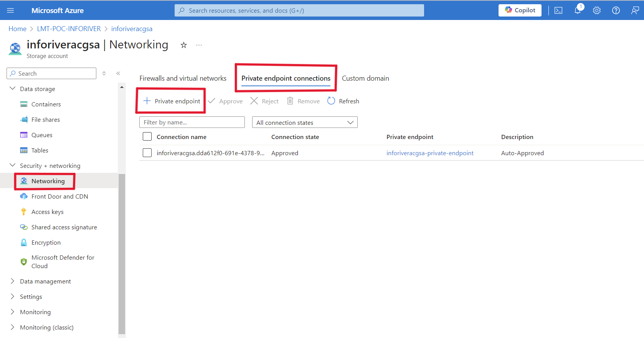The height and width of the screenshot is (338, 644).
Task: Open the All connection states dropdown
Action: click(305, 123)
